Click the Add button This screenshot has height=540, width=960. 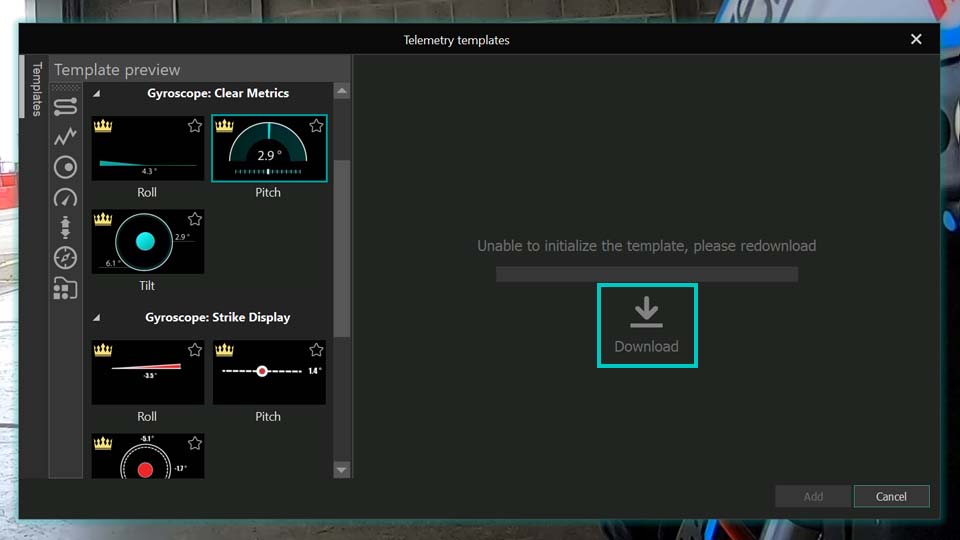pos(813,496)
